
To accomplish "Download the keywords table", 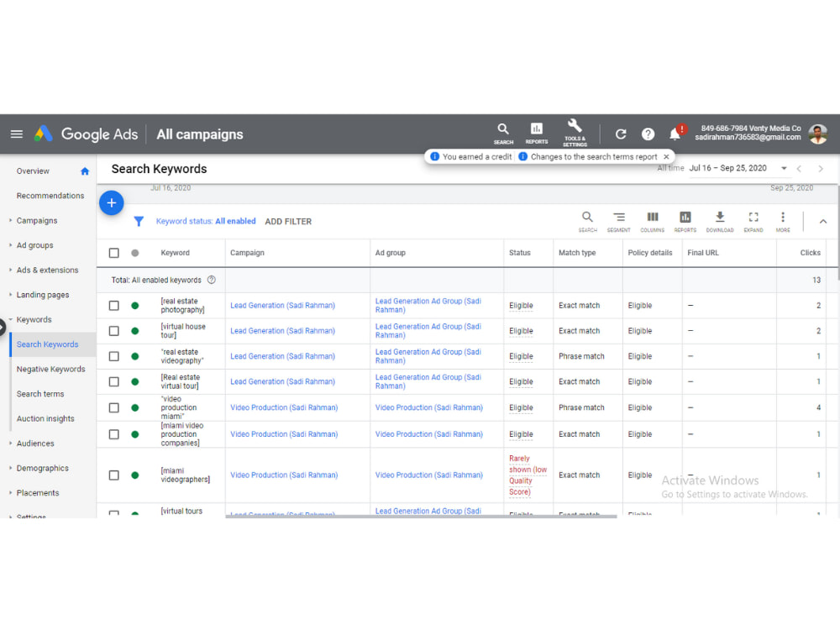I will [720, 221].
